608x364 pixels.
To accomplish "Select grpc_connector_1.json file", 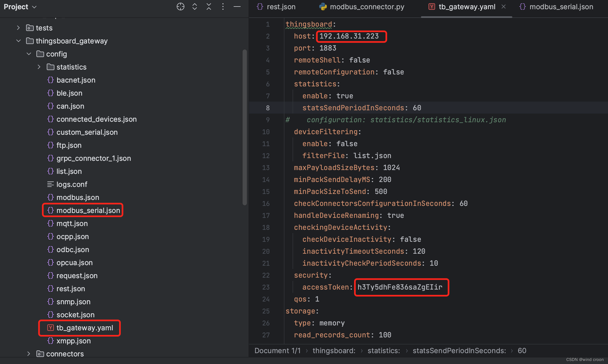I will (94, 158).
